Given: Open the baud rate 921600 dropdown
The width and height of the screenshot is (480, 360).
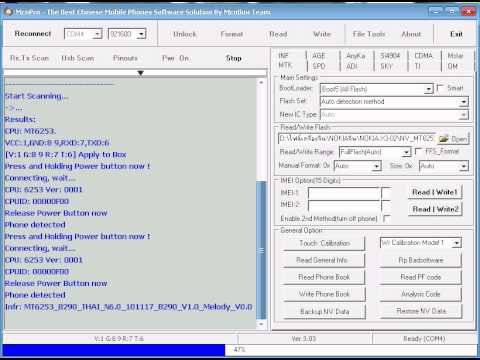Looking at the screenshot, I should pos(141,34).
